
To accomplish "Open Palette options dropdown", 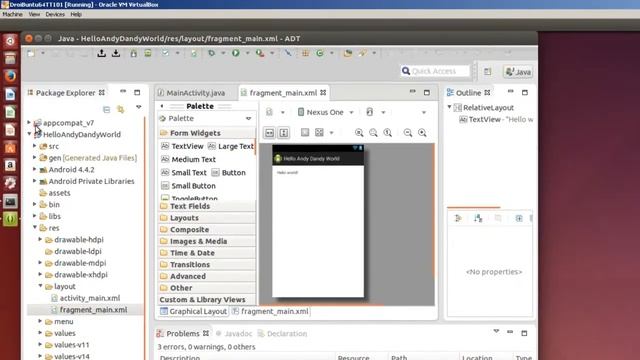I will pos(249,119).
